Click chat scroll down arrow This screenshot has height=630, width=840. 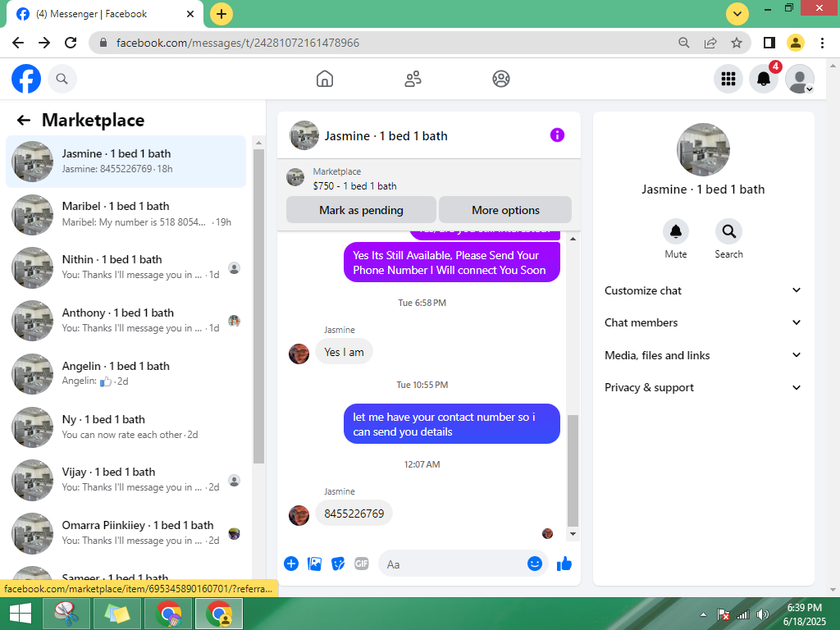tap(573, 533)
